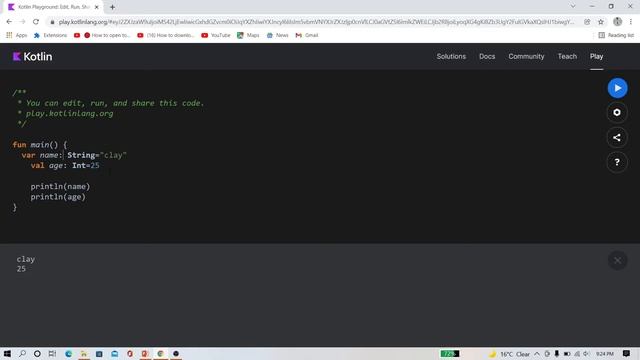
Task: Click the 'val age: Int=25' code line
Action: 65,165
